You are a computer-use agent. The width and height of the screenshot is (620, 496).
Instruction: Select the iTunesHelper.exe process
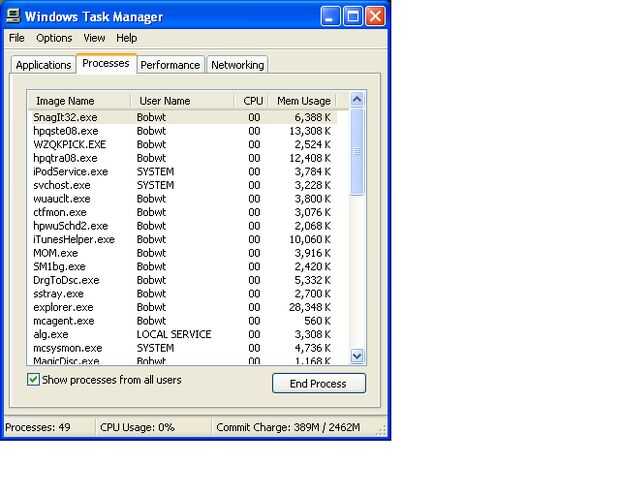[x=182, y=239]
